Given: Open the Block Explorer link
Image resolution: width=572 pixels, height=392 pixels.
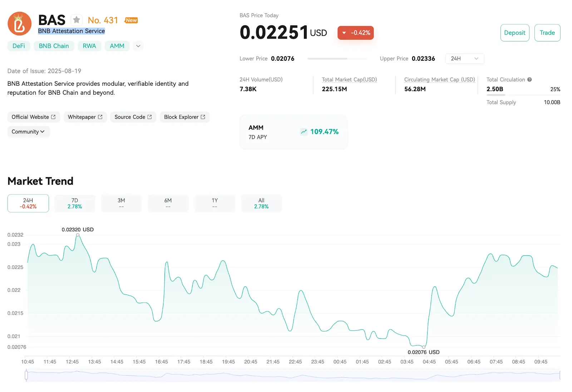Looking at the screenshot, I should (184, 117).
